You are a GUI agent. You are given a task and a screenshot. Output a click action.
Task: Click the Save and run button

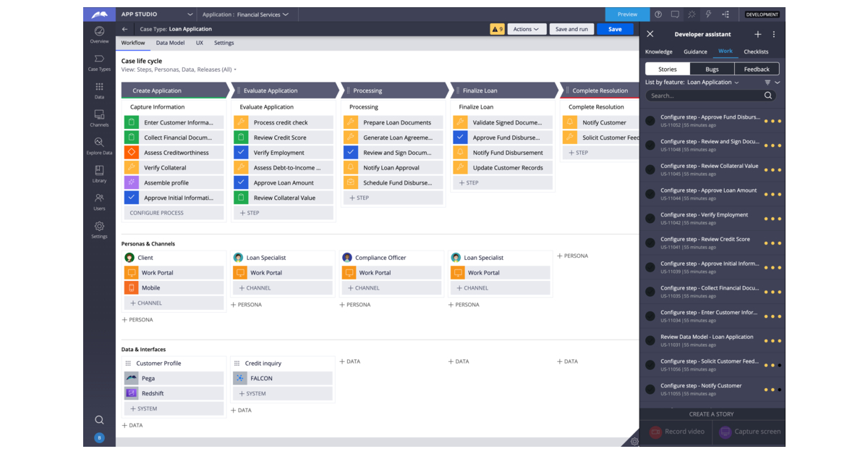pyautogui.click(x=571, y=29)
